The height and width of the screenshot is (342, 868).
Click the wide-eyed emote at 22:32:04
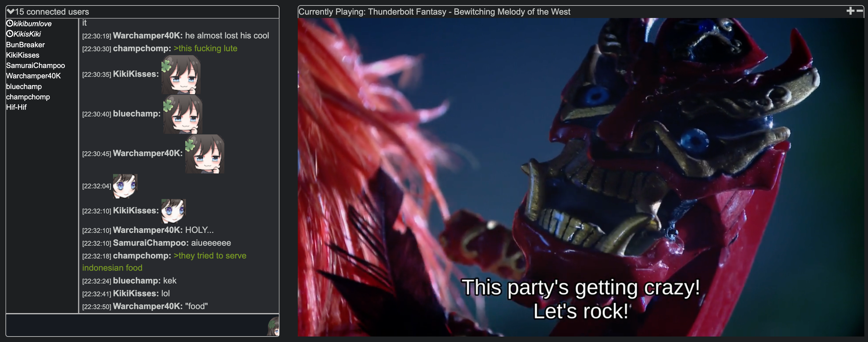(x=125, y=186)
